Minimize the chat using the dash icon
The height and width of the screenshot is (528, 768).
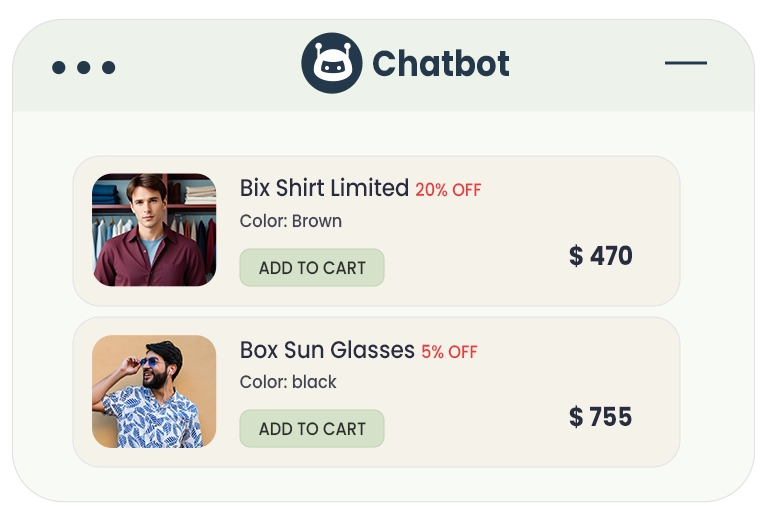coord(686,63)
